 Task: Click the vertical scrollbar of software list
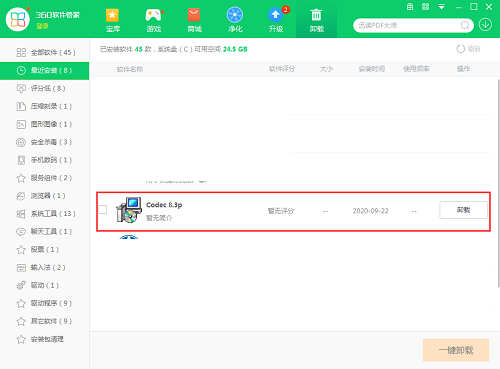[498, 183]
